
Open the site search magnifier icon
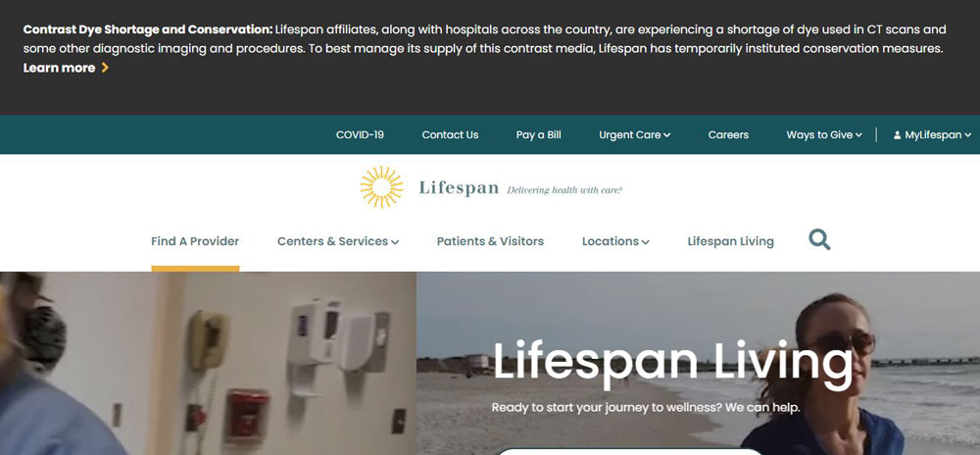(x=819, y=239)
